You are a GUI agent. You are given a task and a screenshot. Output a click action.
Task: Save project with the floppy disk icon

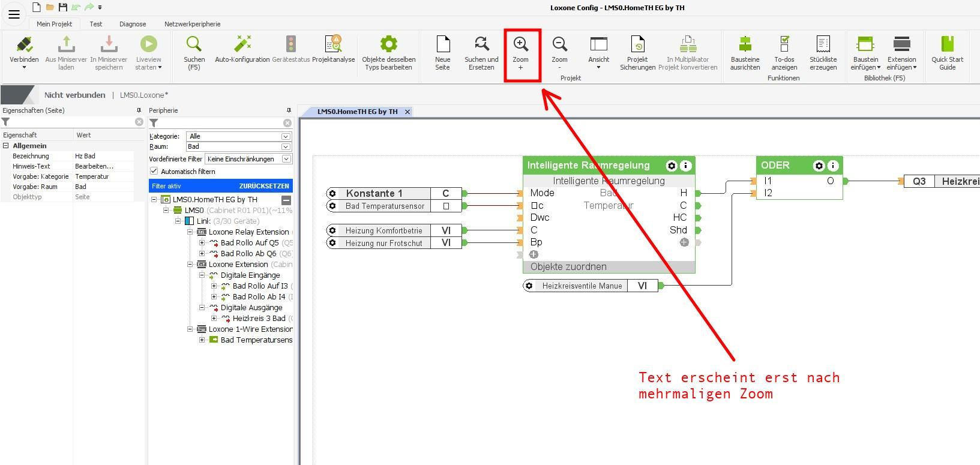point(62,7)
